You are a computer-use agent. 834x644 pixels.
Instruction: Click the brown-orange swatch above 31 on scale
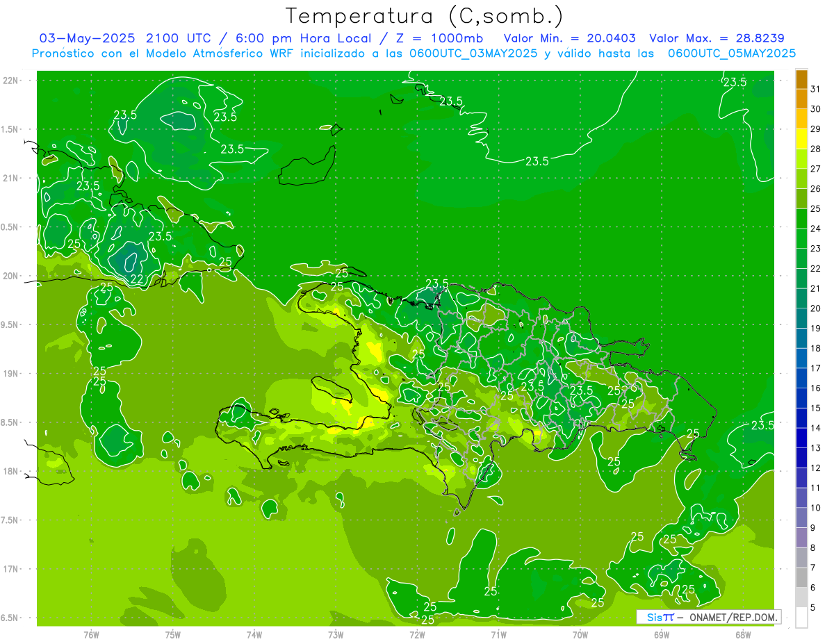pyautogui.click(x=801, y=79)
